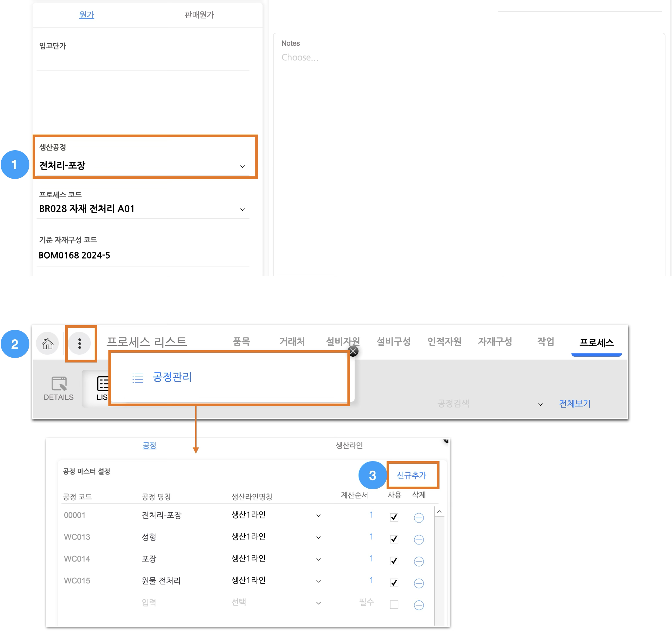Open 생산라인명칭 dropdown for WC013 성형
The height and width of the screenshot is (631, 672).
[x=318, y=538]
